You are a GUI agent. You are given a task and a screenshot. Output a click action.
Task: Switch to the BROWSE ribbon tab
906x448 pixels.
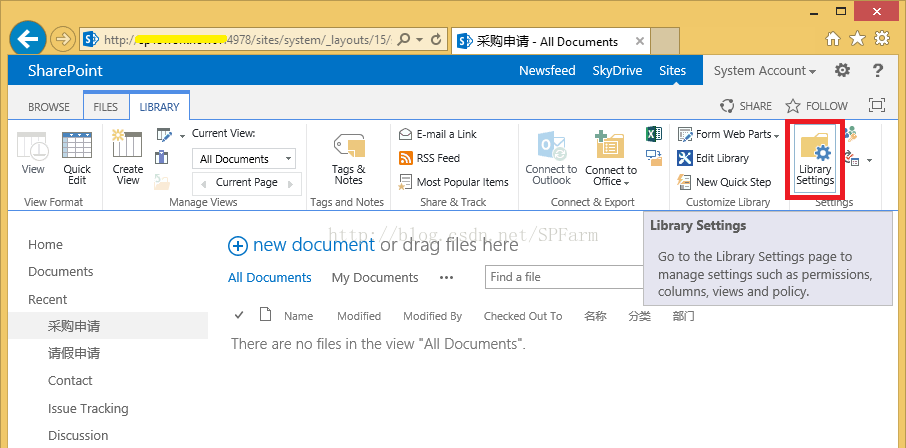[49, 107]
